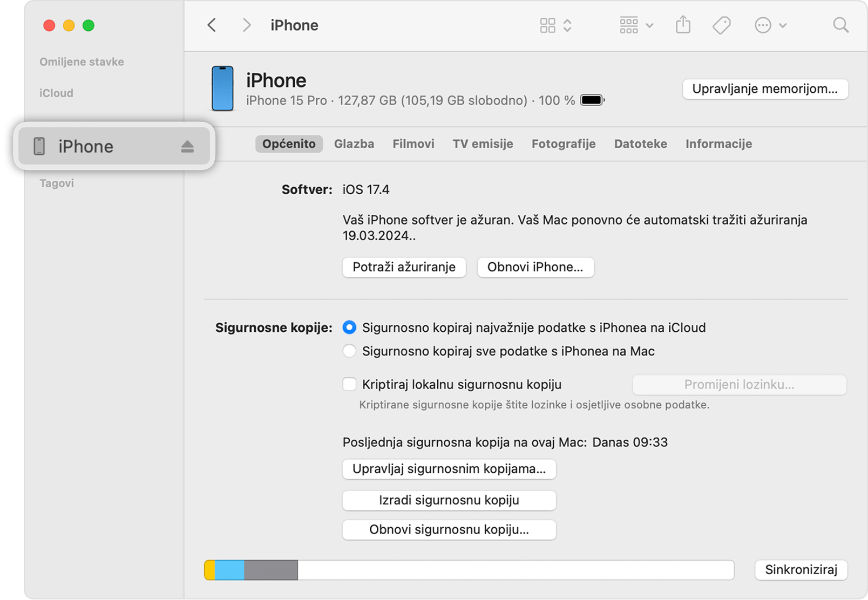
Task: Click the blue iPhone device image
Action: point(222,88)
